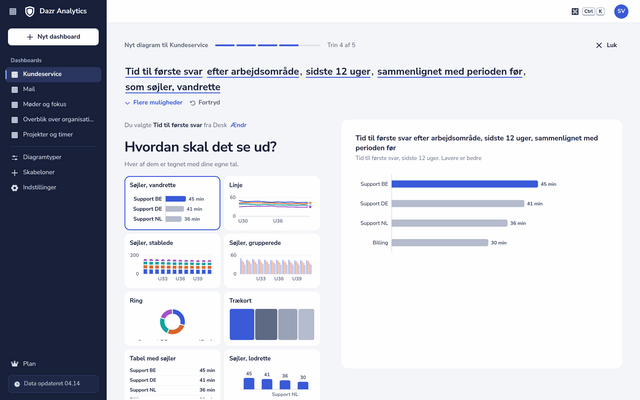This screenshot has height=400, width=640.
Task: Edit the 'efter arbejdsområde' phrase
Action: (x=253, y=72)
